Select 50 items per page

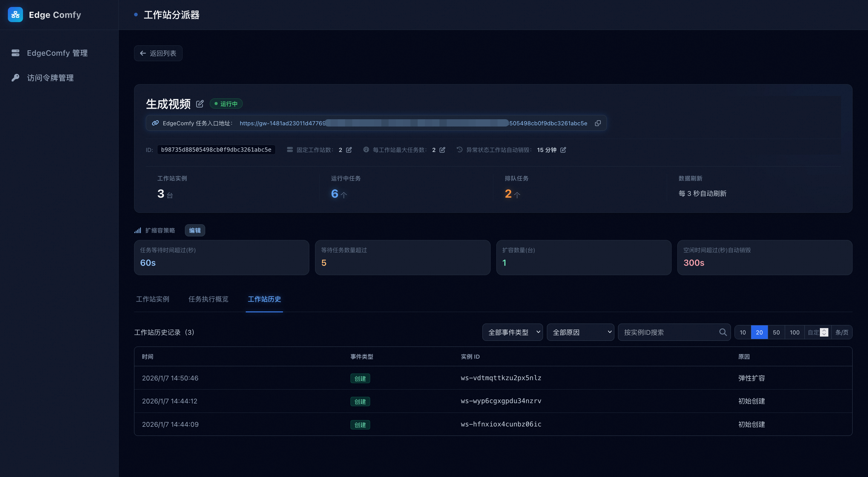776,332
